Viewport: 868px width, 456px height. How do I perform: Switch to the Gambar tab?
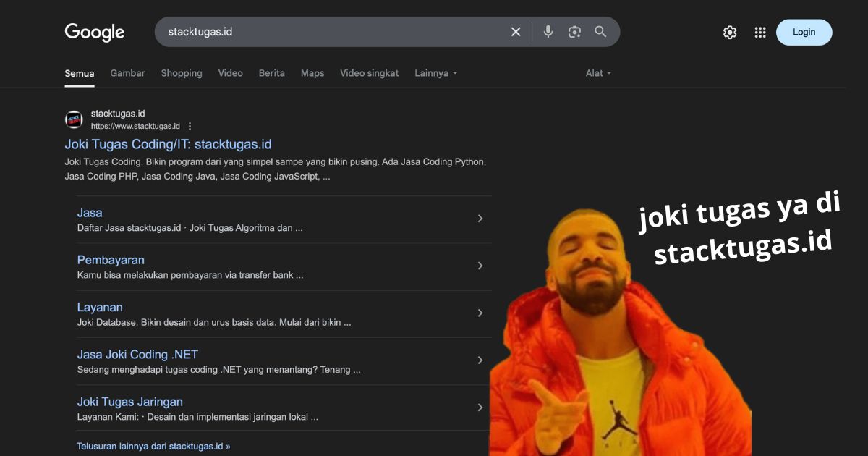click(x=127, y=73)
